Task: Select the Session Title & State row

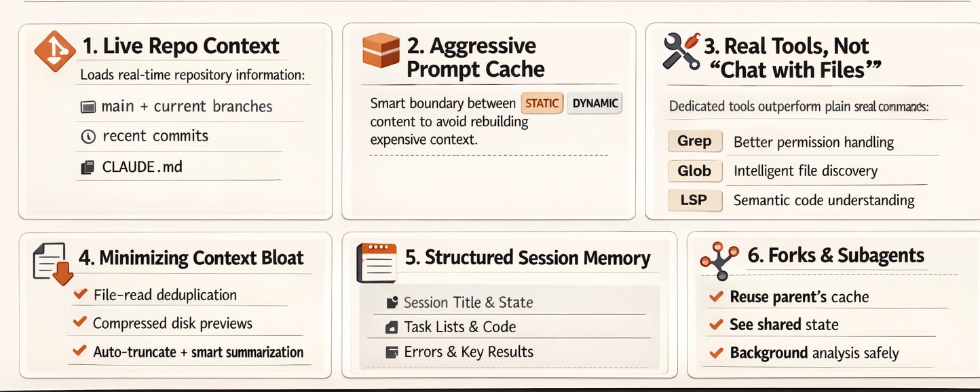Action: pos(510,302)
